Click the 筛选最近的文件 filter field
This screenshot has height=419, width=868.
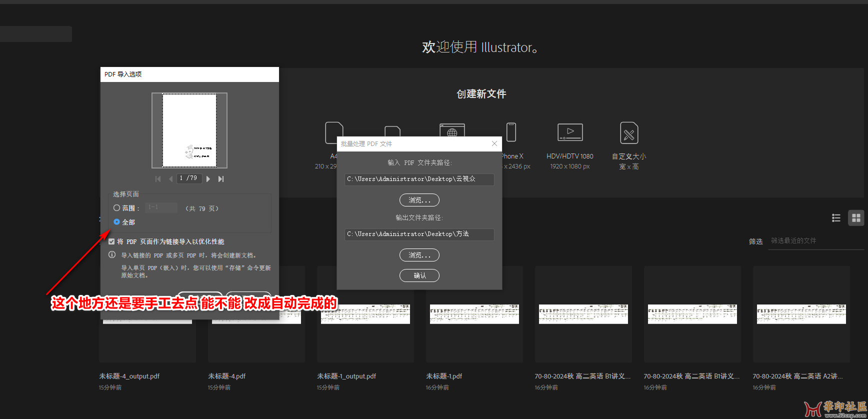point(816,241)
